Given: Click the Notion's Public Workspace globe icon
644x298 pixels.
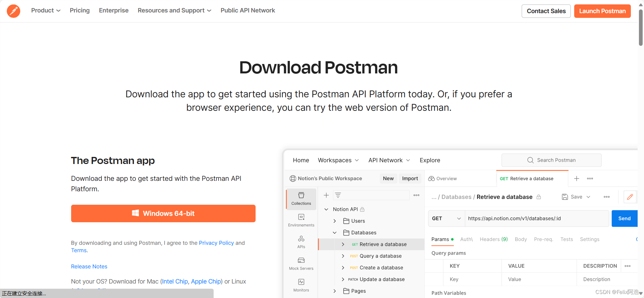Looking at the screenshot, I should pyautogui.click(x=293, y=178).
